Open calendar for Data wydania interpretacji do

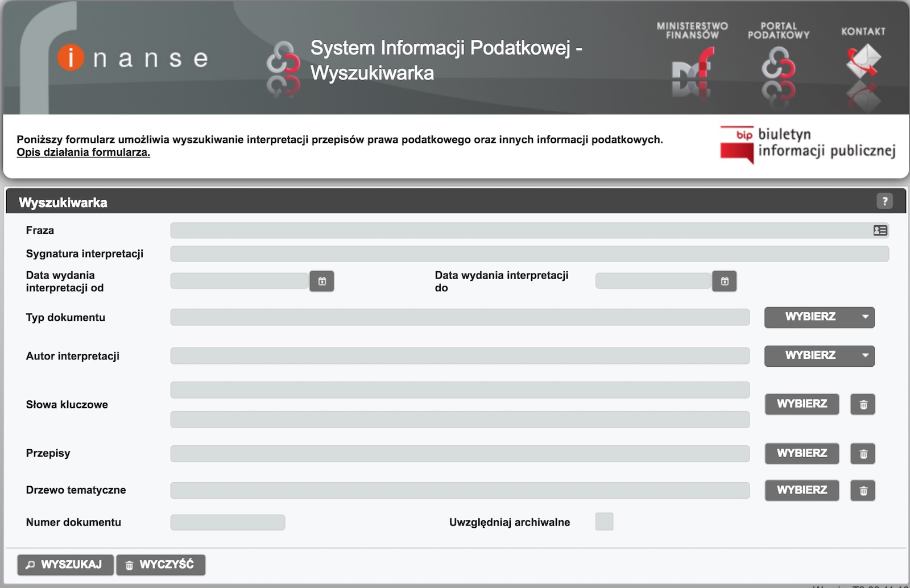coord(725,281)
